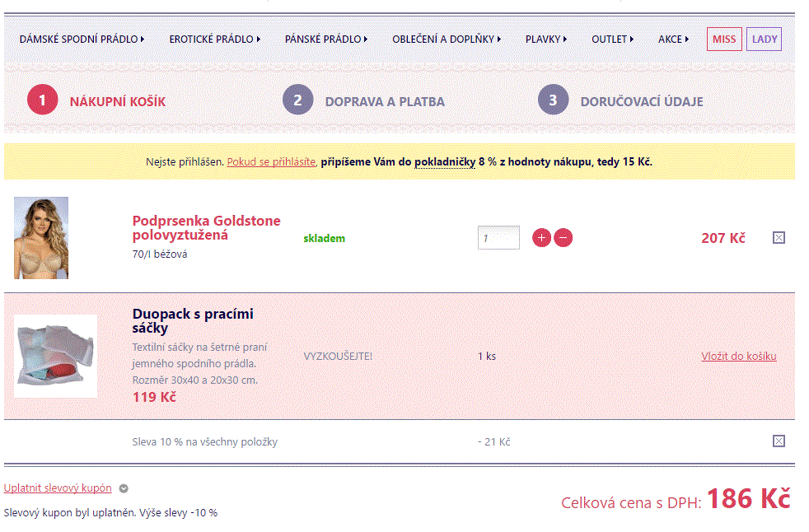The image size is (809, 532).
Task: Open the Outlet menu
Action: click(x=612, y=40)
